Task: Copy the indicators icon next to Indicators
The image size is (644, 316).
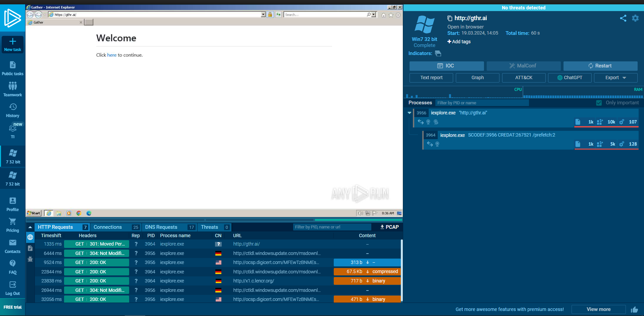Action: (x=438, y=53)
